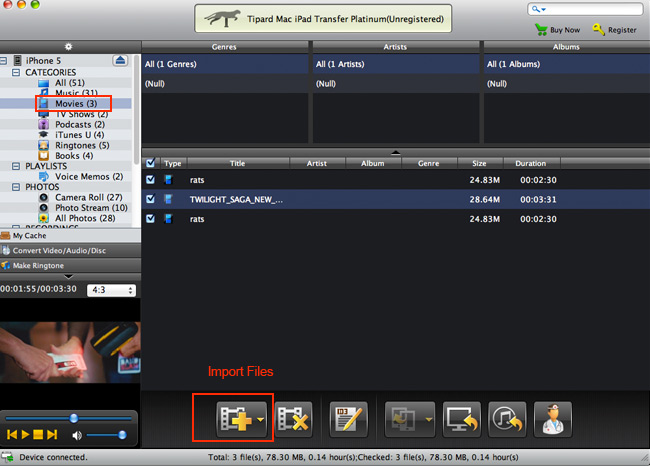Adjust the volume slider knob
650x466 pixels.
(122, 435)
